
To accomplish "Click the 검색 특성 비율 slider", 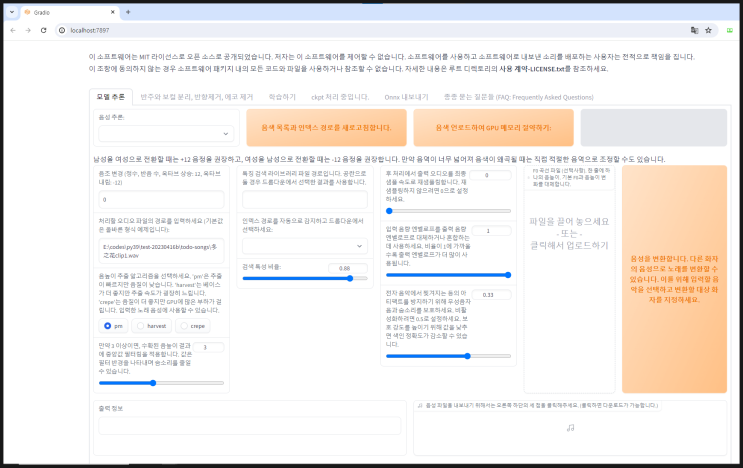I will coord(305,279).
